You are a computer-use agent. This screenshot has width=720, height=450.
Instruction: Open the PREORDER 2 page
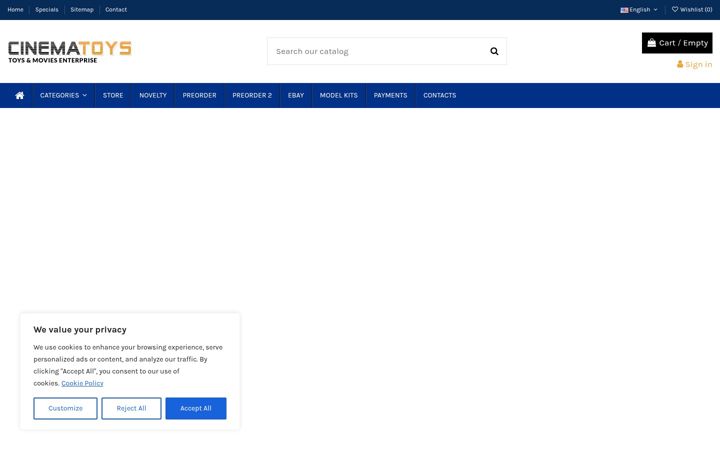[x=252, y=96]
